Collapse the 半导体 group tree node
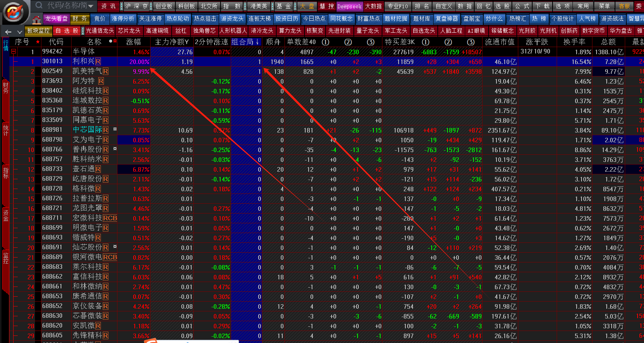 (14, 52)
